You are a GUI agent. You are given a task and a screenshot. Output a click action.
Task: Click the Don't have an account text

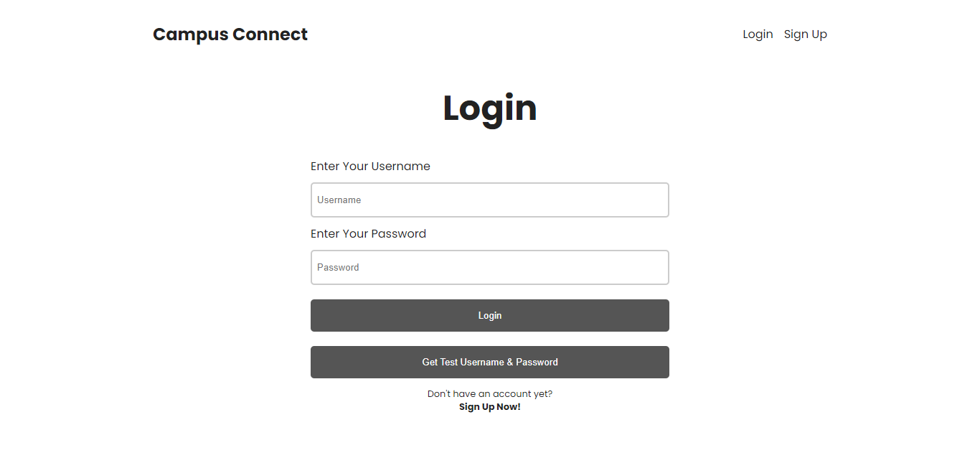[x=490, y=393]
